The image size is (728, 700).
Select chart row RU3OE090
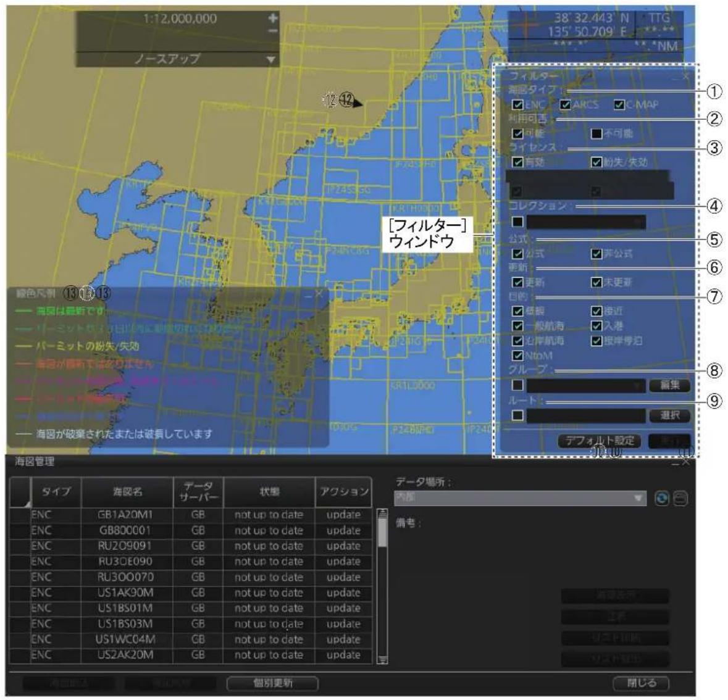click(190, 562)
